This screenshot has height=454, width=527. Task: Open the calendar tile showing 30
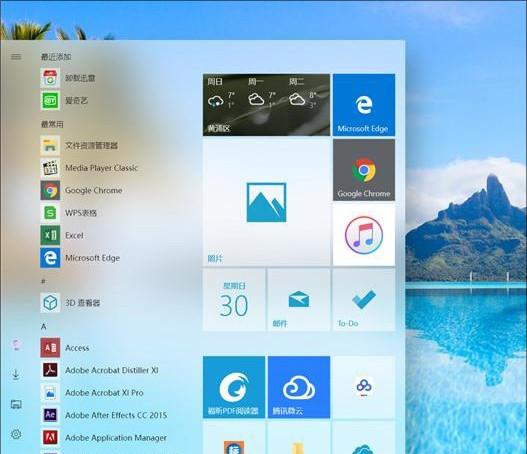[234, 300]
